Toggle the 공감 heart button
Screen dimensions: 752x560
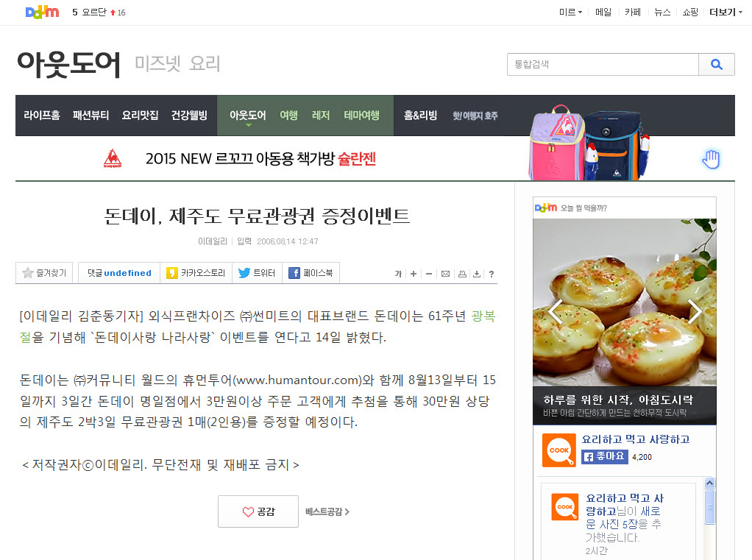pos(258,511)
